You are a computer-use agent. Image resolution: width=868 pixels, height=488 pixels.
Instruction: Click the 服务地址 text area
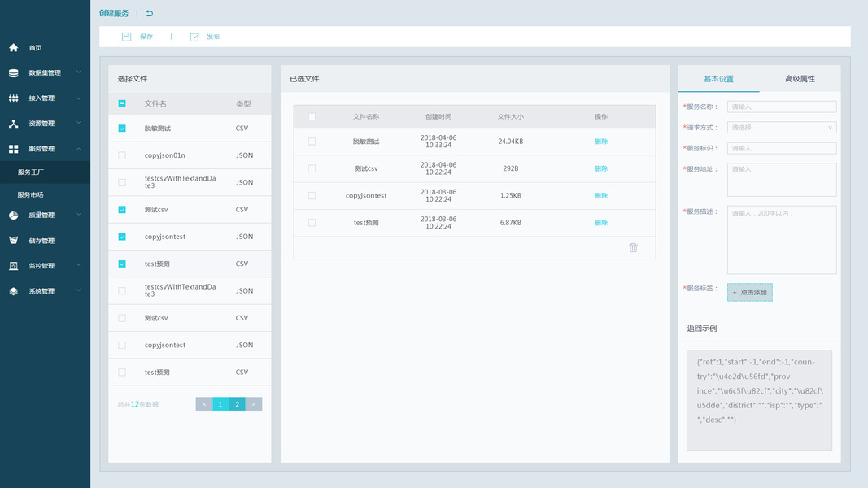tap(782, 180)
